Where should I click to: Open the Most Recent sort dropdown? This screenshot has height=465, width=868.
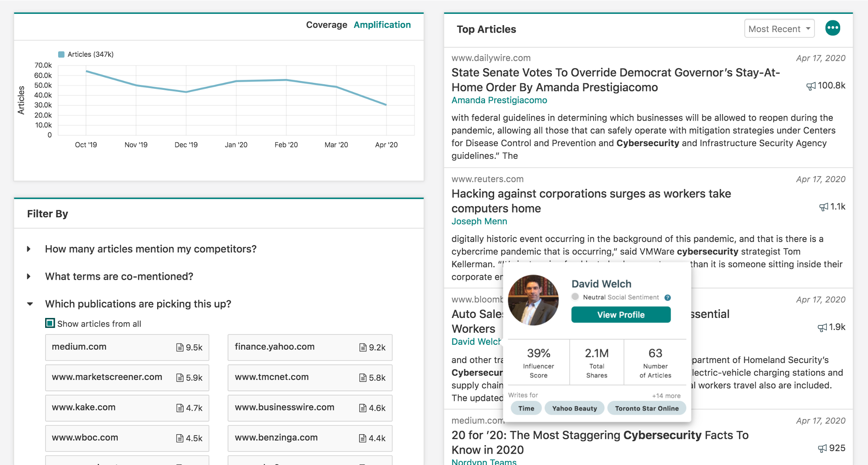click(779, 29)
